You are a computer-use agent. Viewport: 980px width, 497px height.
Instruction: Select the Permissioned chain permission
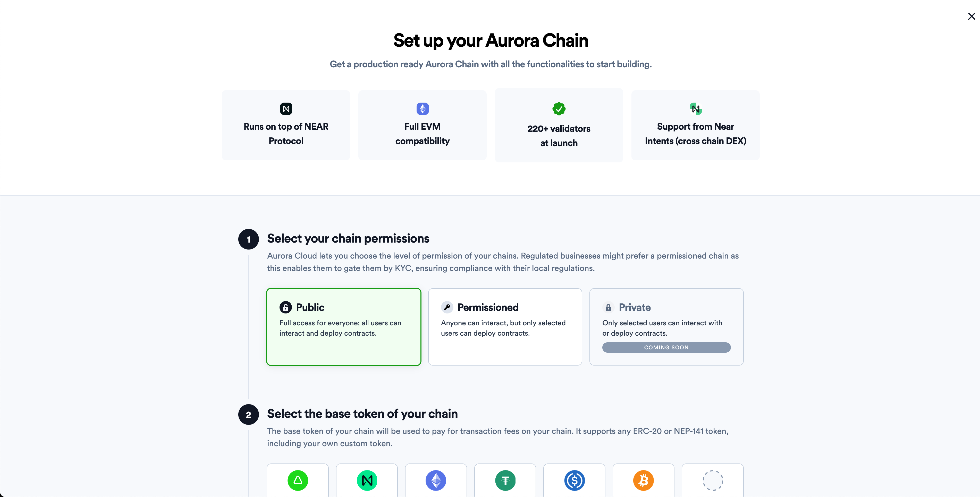[505, 327]
